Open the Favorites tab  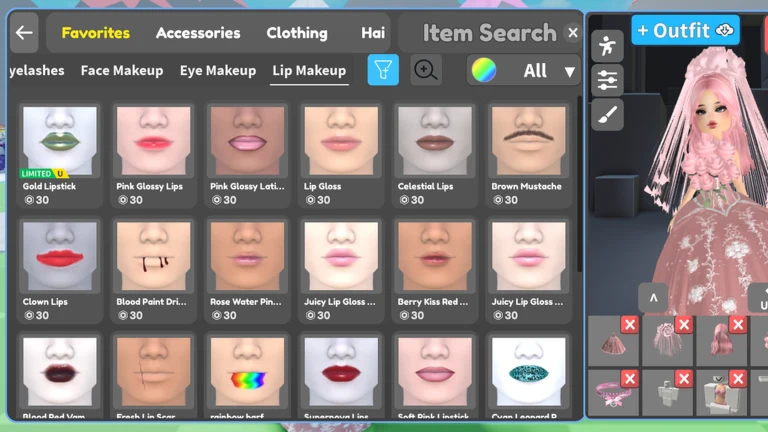click(96, 33)
